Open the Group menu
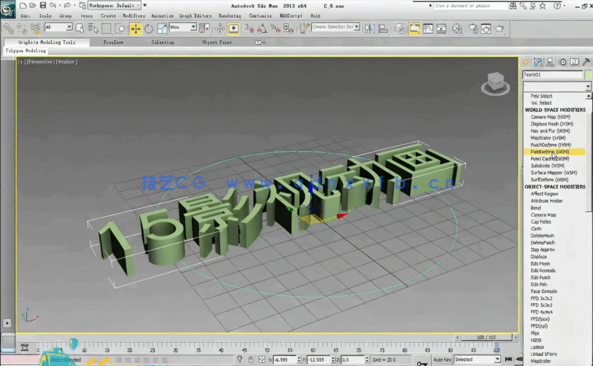Image resolution: width=593 pixels, height=366 pixels. (65, 16)
